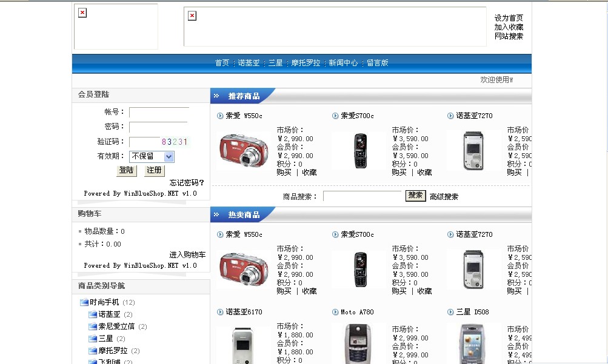
Task: Click the broken banner image placeholder
Action: 335,26
